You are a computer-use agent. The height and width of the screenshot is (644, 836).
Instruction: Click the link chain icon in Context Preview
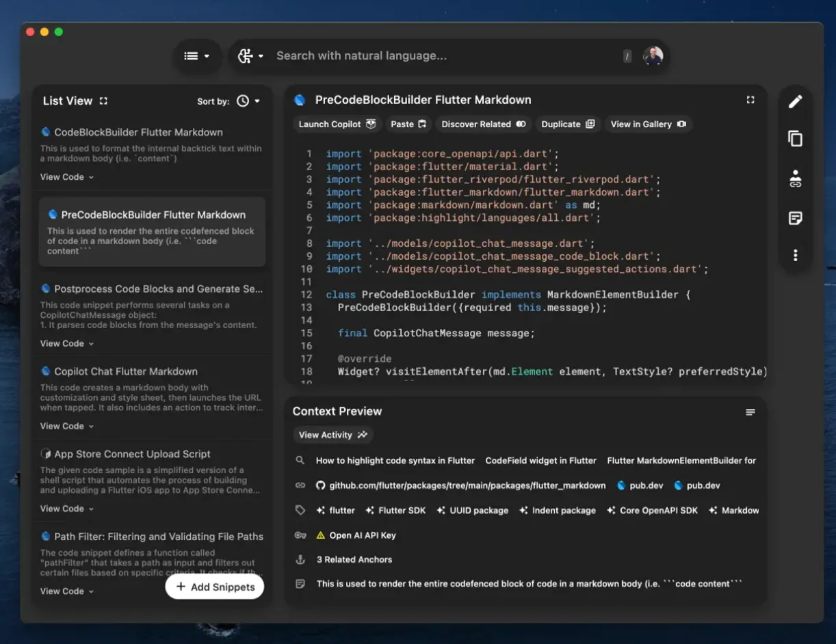[300, 485]
